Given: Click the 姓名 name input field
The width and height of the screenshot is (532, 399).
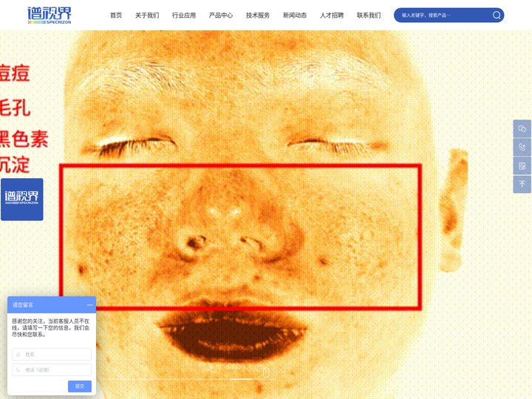Looking at the screenshot, I should point(52,354).
